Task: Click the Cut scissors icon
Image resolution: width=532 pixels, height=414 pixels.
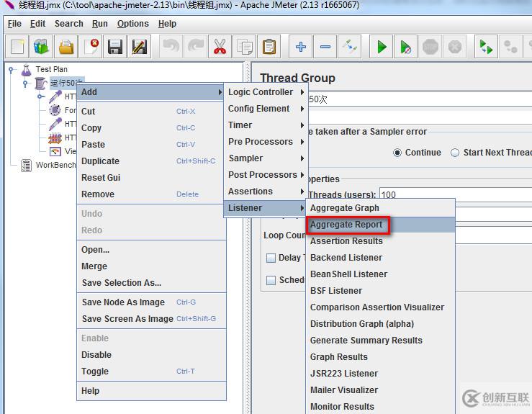Action: pos(220,47)
